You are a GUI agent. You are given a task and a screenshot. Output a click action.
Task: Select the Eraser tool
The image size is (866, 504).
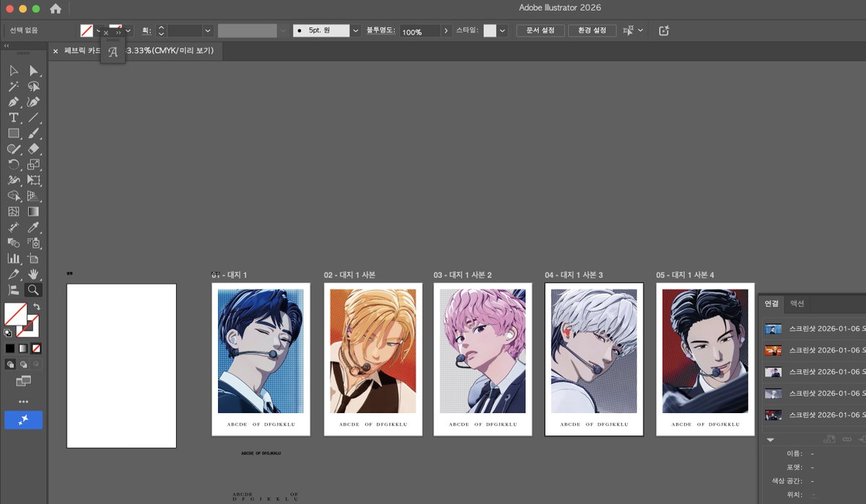[33, 149]
